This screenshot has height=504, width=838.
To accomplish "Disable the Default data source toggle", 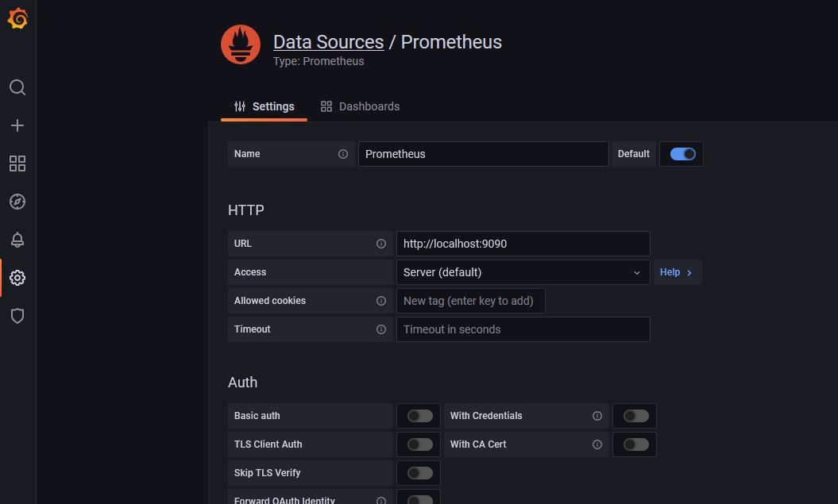I will click(682, 153).
